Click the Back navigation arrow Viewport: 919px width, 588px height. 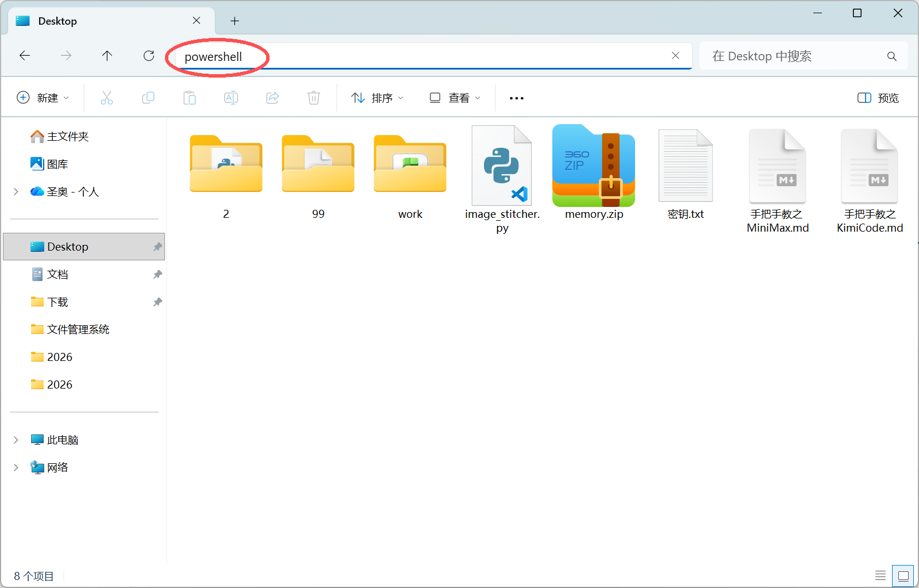[x=25, y=56]
